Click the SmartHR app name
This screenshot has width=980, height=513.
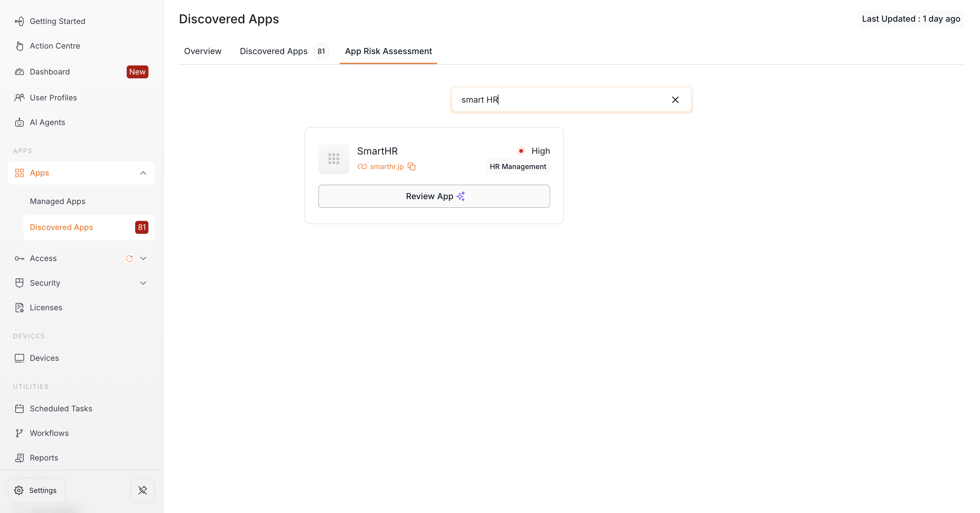coord(378,151)
